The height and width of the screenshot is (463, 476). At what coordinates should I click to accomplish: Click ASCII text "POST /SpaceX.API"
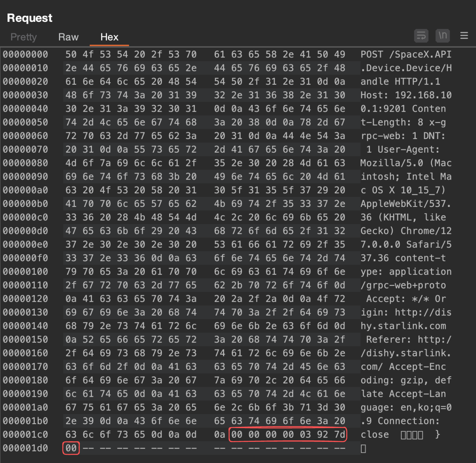tap(406, 54)
